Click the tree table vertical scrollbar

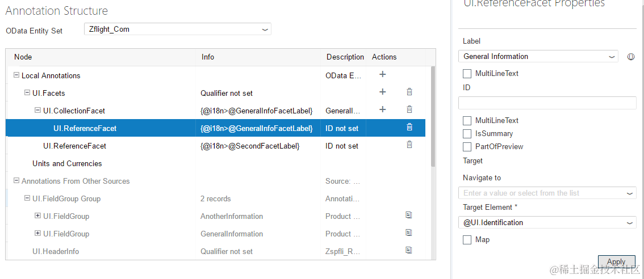(433, 117)
